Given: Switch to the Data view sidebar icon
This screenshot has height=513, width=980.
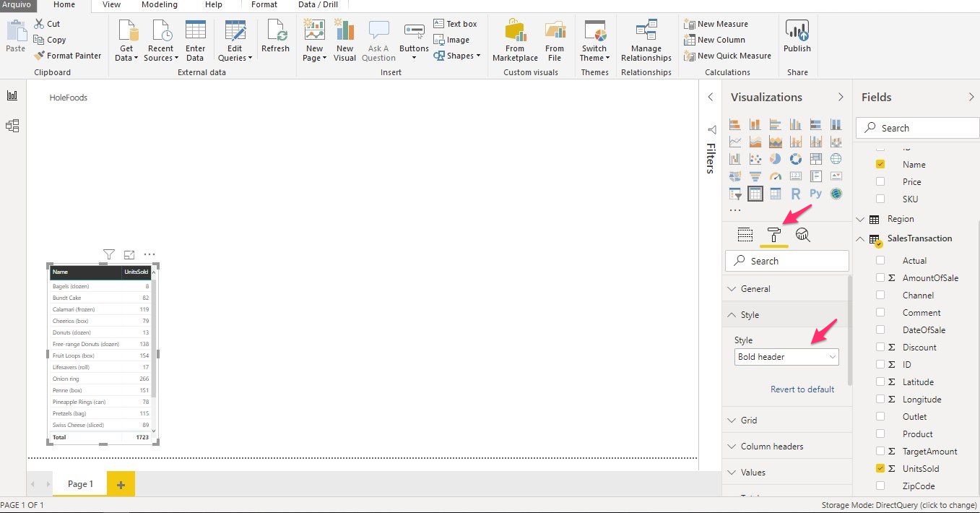Looking at the screenshot, I should point(12,126).
